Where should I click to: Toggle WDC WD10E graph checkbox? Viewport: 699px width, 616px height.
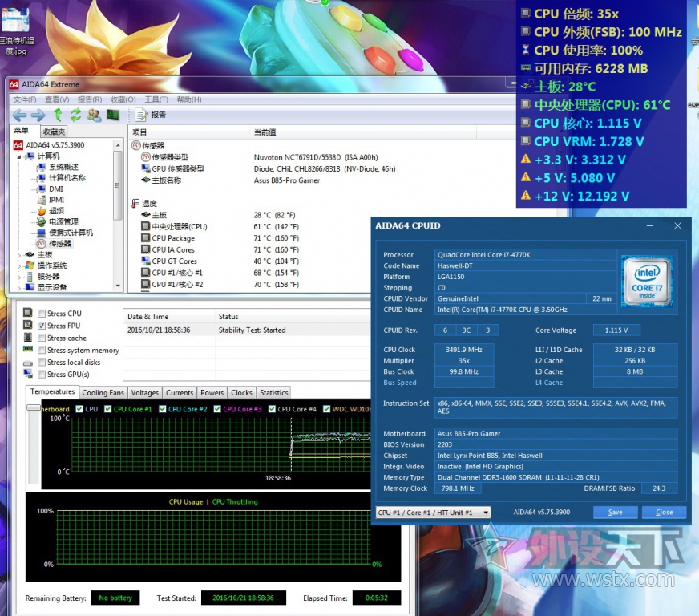[x=327, y=409]
